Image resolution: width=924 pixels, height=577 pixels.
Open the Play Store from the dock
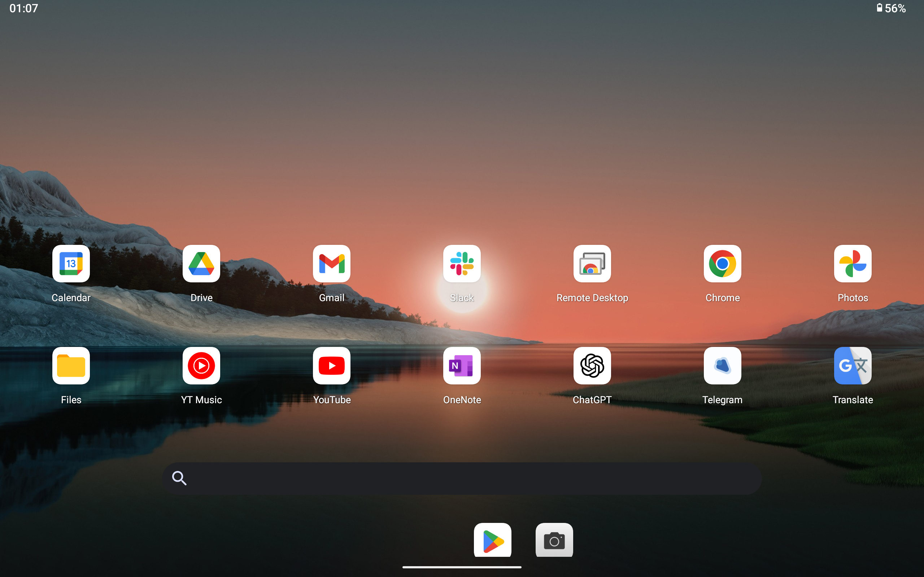click(x=492, y=540)
